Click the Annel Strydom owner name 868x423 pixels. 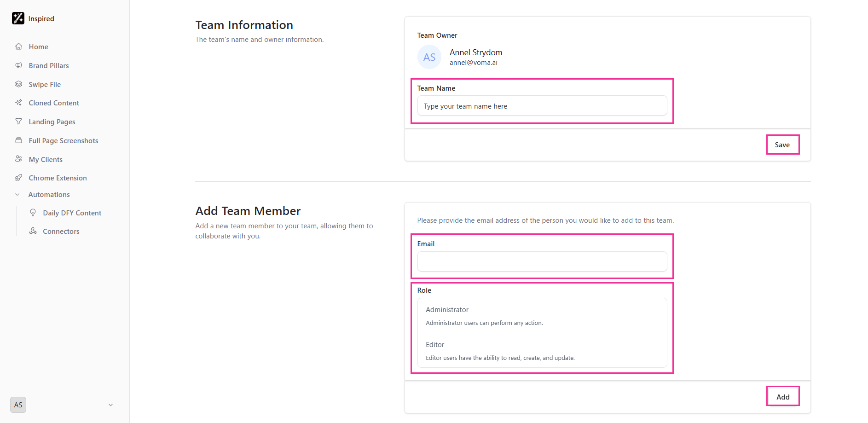[x=476, y=52]
